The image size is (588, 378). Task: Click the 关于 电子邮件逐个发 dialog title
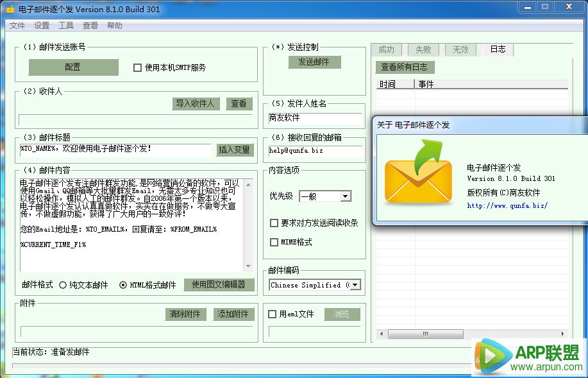(413, 125)
